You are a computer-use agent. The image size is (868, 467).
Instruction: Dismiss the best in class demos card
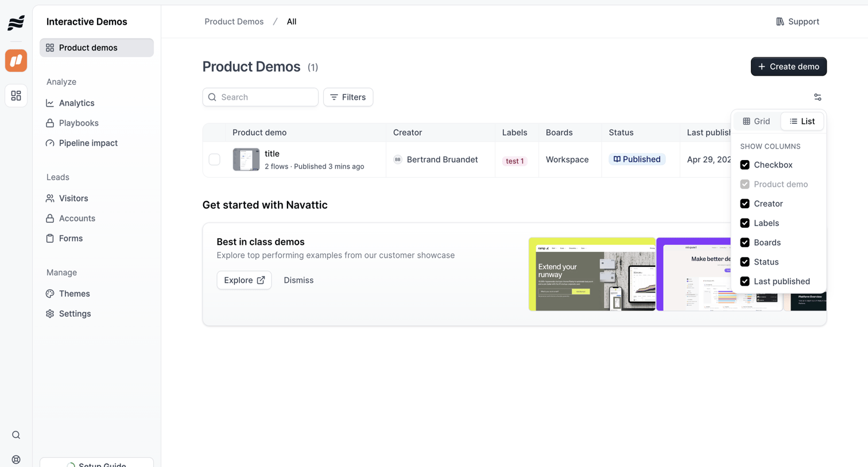click(x=299, y=280)
